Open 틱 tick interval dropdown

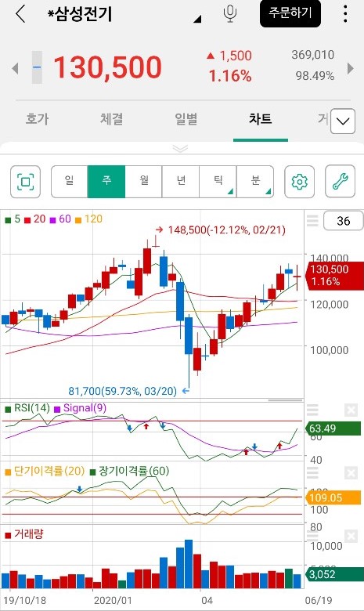[218, 181]
